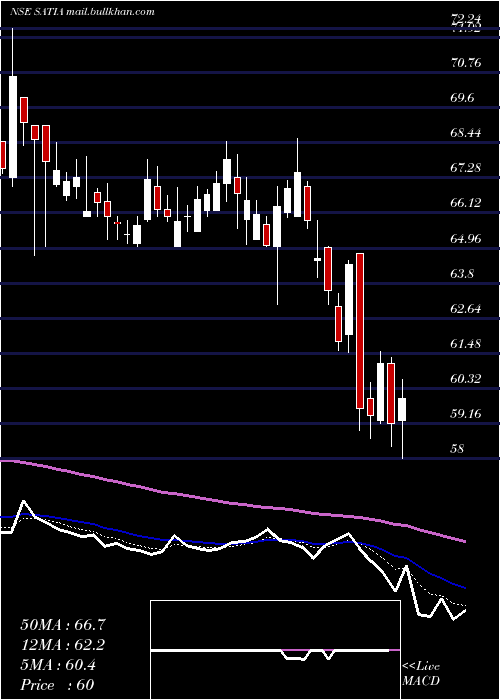Click the 63.8 price axis label
The image size is (500, 700).
tap(462, 274)
